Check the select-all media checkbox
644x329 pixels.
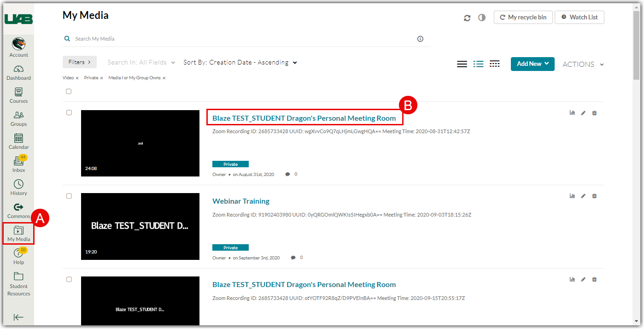coord(69,91)
